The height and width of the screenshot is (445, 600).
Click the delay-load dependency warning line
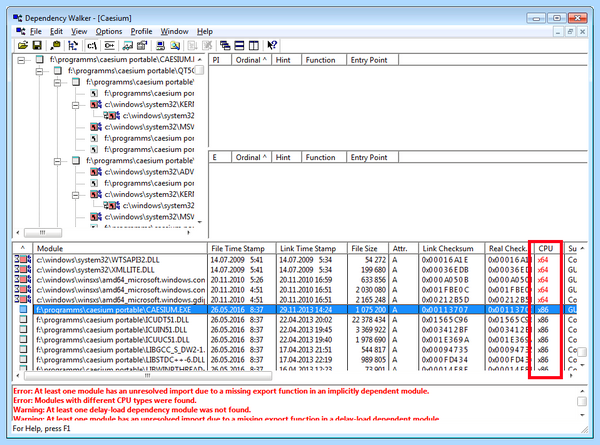[x=132, y=409]
